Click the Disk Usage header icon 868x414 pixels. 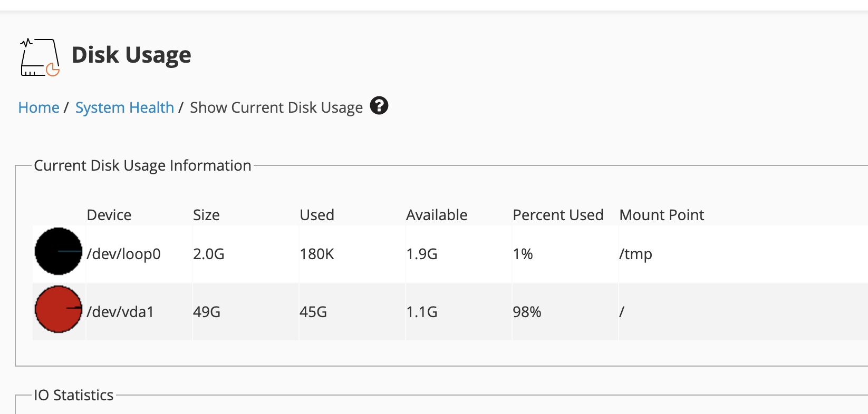tap(40, 57)
